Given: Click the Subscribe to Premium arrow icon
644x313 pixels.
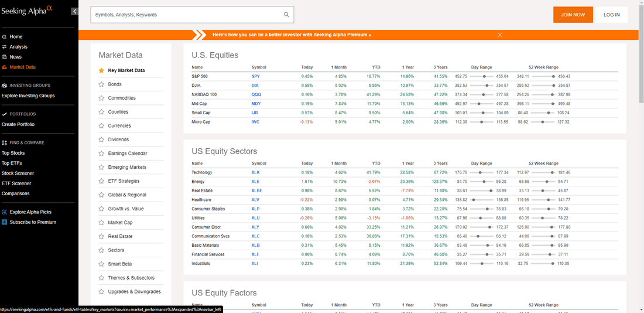Looking at the screenshot, I should point(4,222).
